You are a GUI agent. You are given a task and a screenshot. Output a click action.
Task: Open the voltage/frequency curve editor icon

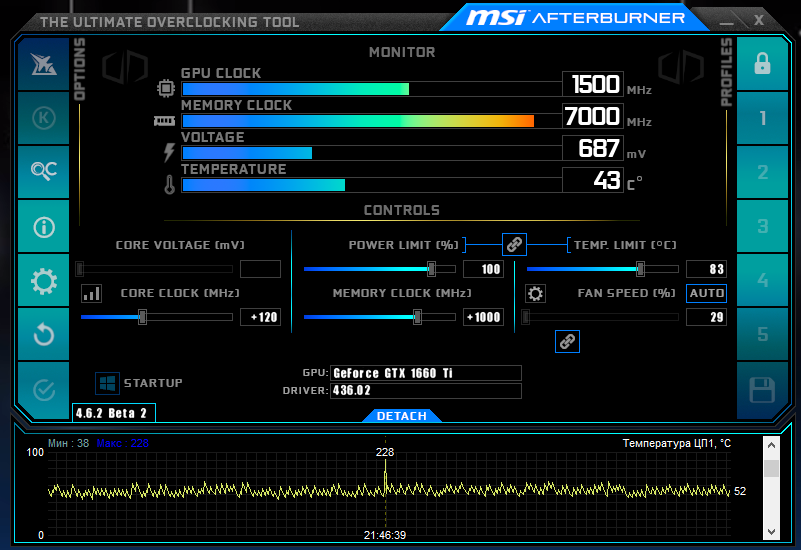pyautogui.click(x=91, y=294)
